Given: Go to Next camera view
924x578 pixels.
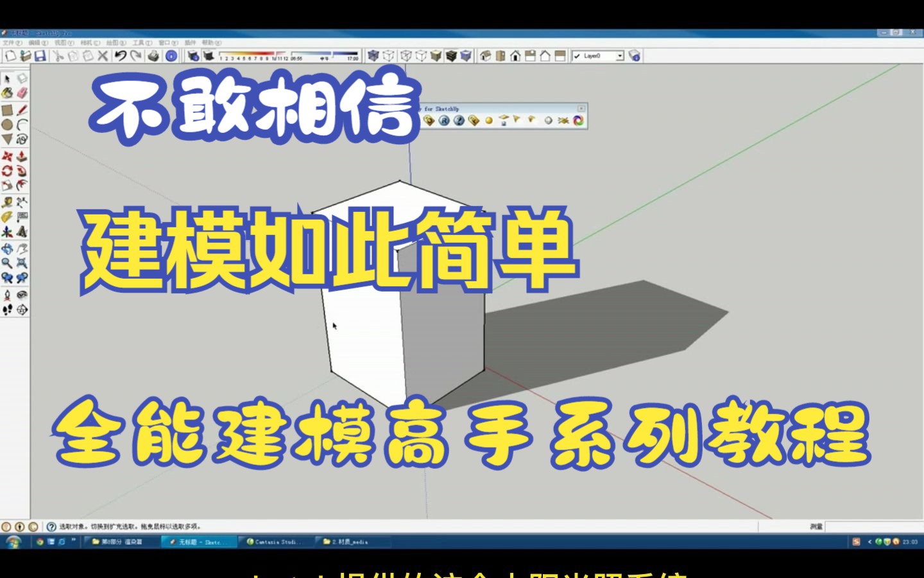Looking at the screenshot, I should (22, 278).
